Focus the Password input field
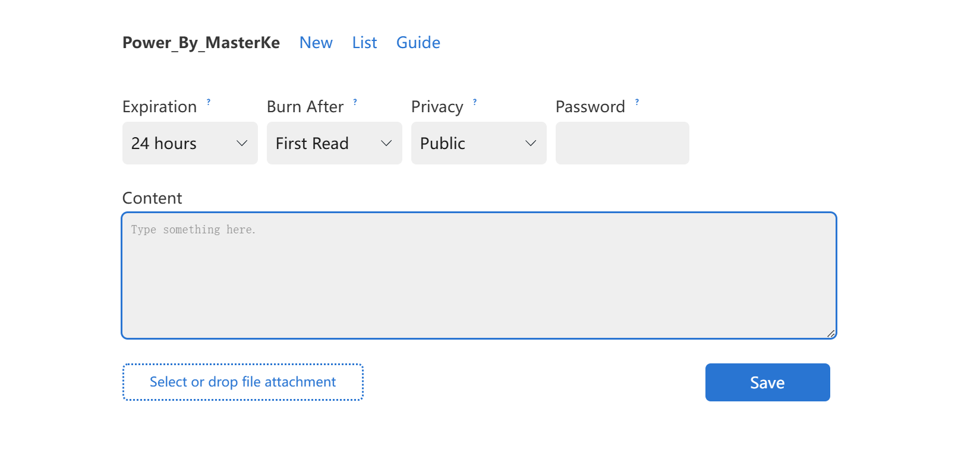 [622, 143]
